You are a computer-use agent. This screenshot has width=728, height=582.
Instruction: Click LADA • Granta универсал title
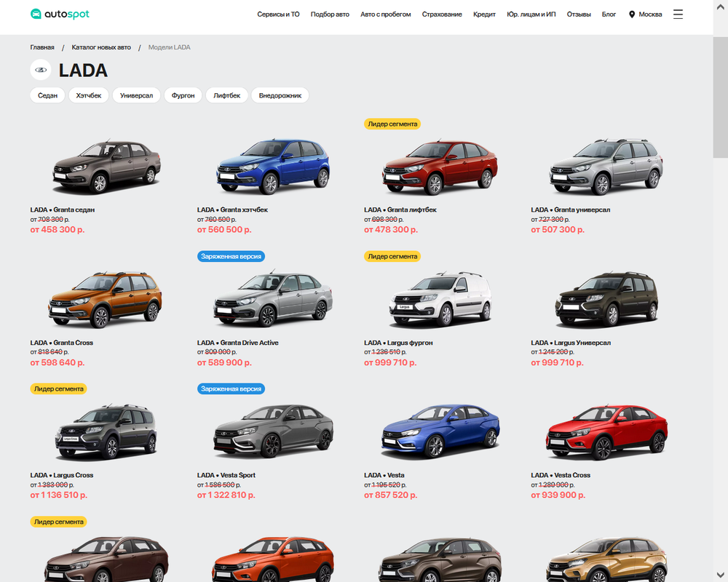(571, 210)
